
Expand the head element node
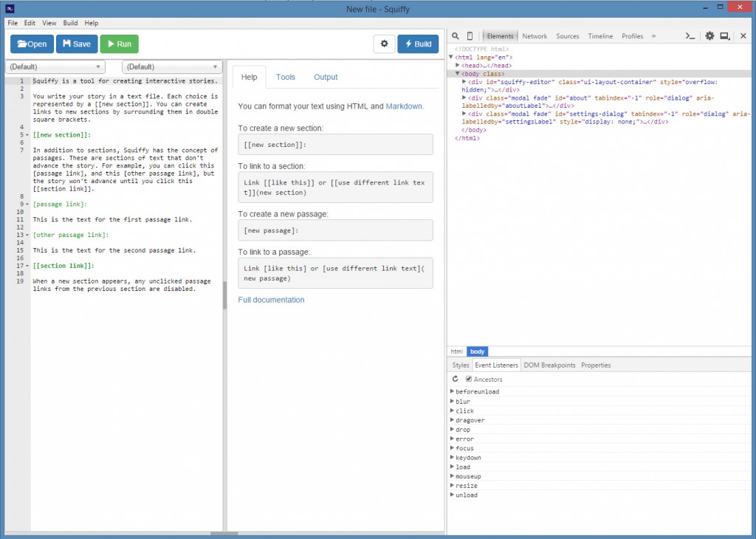[x=458, y=66]
